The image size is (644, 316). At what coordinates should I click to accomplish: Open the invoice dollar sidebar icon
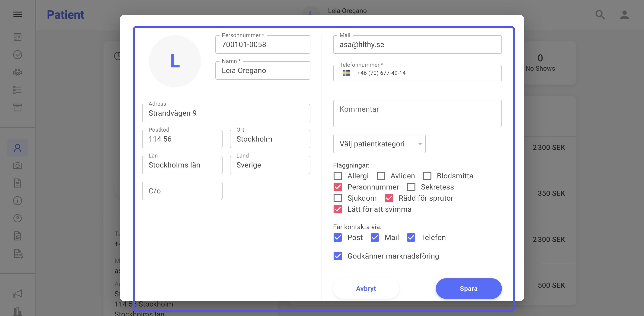18,253
